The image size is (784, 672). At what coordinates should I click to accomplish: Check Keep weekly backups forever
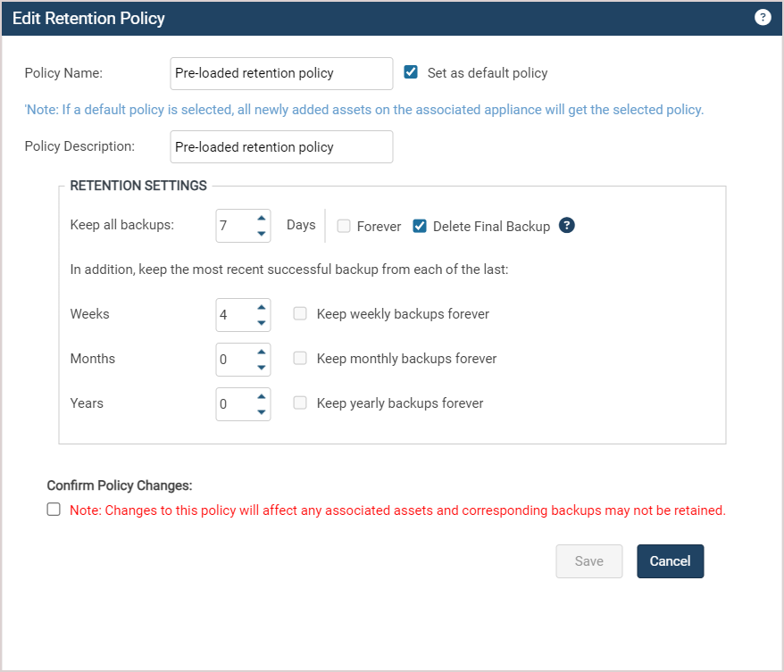[300, 313]
